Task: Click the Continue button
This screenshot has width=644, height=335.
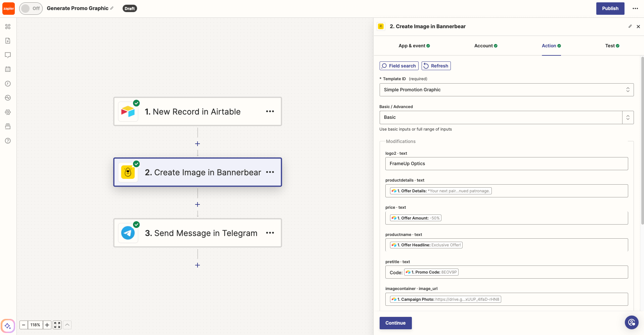Action: 395,323
